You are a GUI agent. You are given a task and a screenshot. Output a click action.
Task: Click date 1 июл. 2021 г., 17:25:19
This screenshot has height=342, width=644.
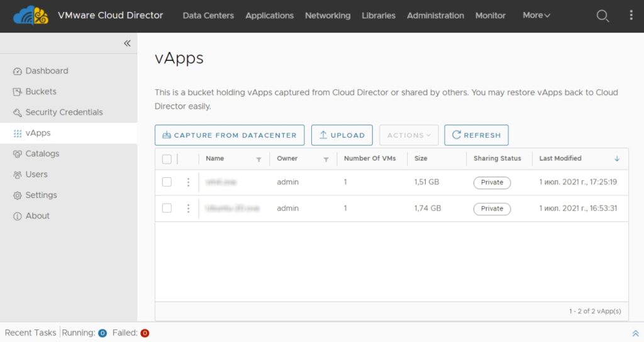578,182
